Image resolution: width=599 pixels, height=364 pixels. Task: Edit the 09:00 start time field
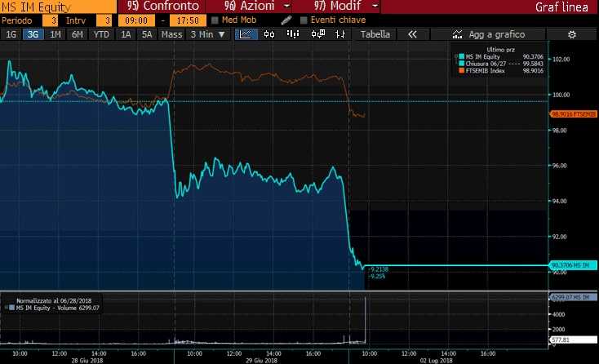pyautogui.click(x=136, y=20)
